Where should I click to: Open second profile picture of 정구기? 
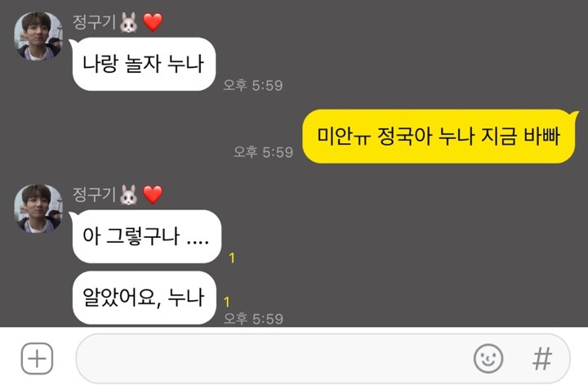tap(38, 208)
